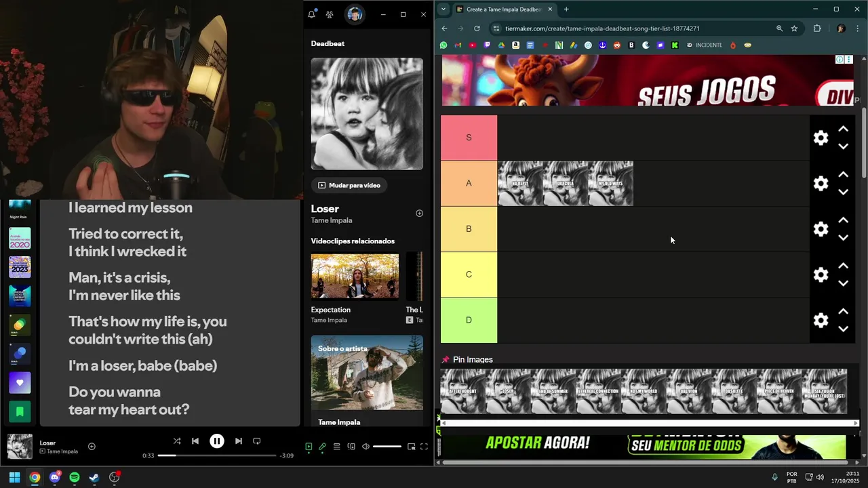Select Afterthought song image
Screen dimensions: 868x488
point(463,391)
